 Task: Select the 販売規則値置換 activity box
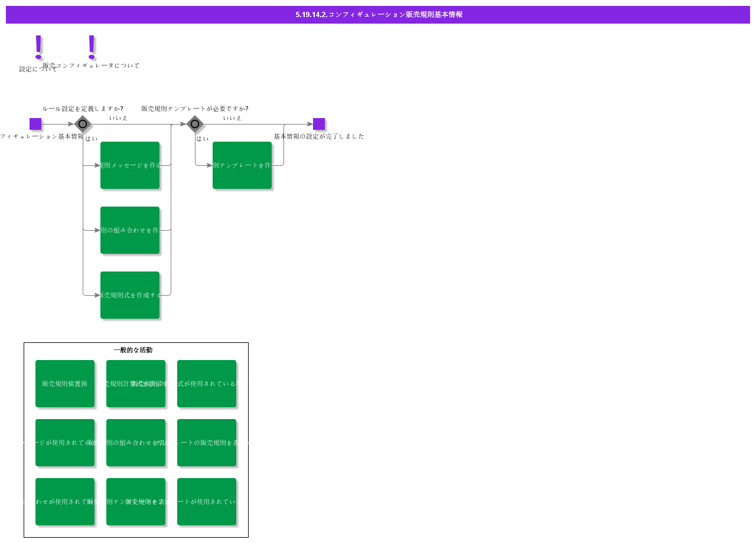pyautogui.click(x=65, y=384)
